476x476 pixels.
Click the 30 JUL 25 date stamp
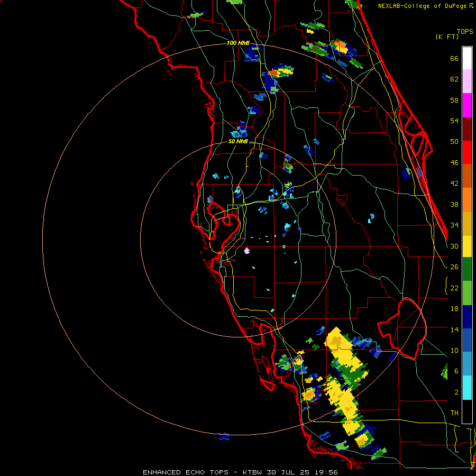coord(288,472)
